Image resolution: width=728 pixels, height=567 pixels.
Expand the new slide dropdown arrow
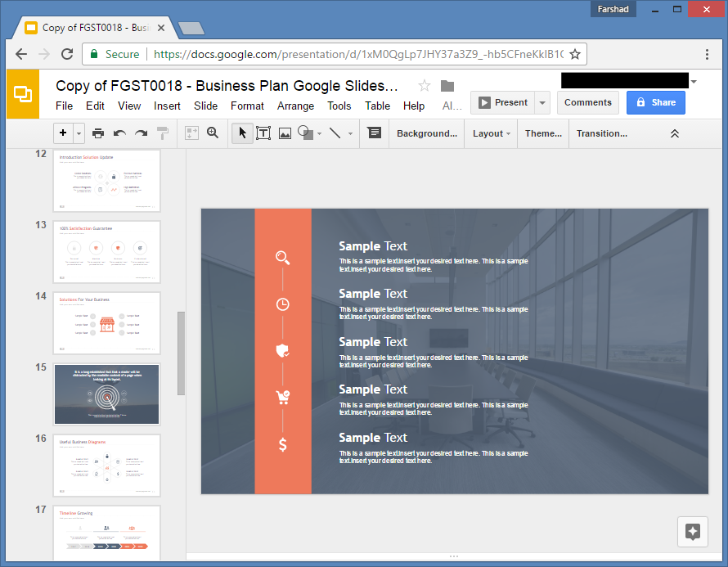point(79,133)
